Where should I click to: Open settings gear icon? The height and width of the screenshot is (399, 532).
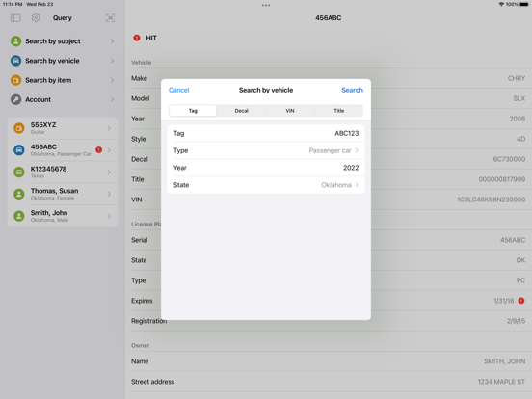tap(36, 17)
